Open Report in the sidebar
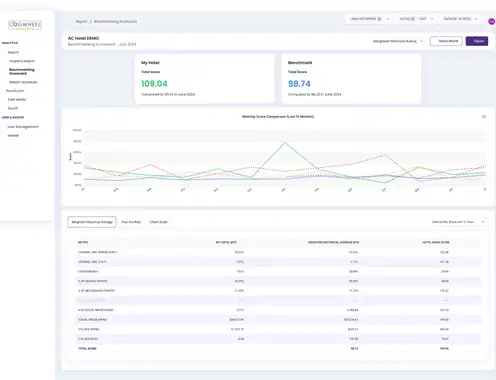The image size is (496, 380). pos(13,52)
